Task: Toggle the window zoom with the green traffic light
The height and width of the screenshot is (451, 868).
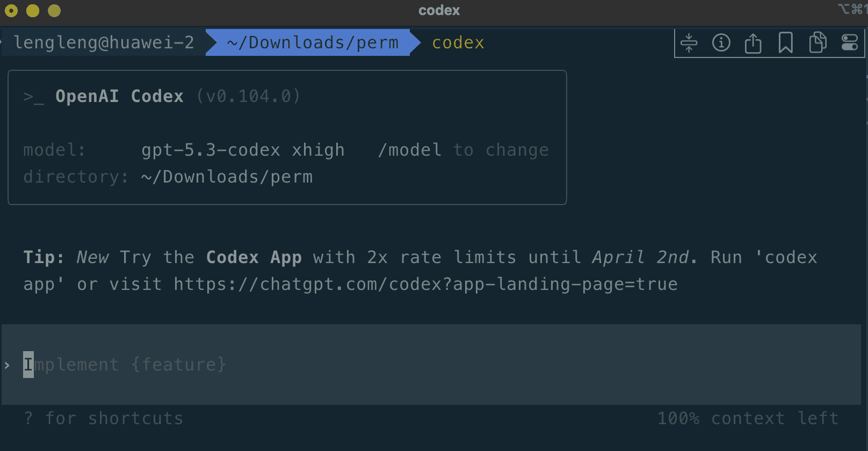Action: tap(54, 10)
